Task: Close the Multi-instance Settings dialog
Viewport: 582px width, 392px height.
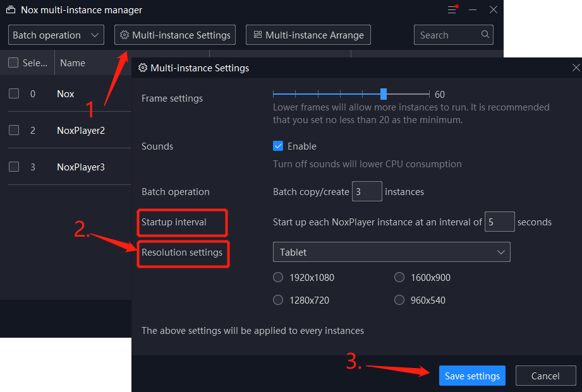Action: [576, 68]
